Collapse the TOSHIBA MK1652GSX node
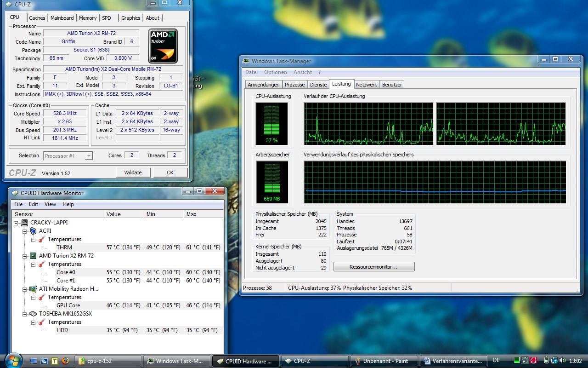Viewport: 588px width, 368px height. click(25, 314)
